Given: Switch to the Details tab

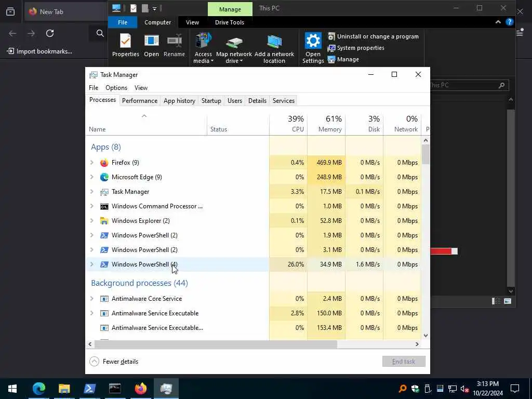Looking at the screenshot, I should pyautogui.click(x=257, y=101).
